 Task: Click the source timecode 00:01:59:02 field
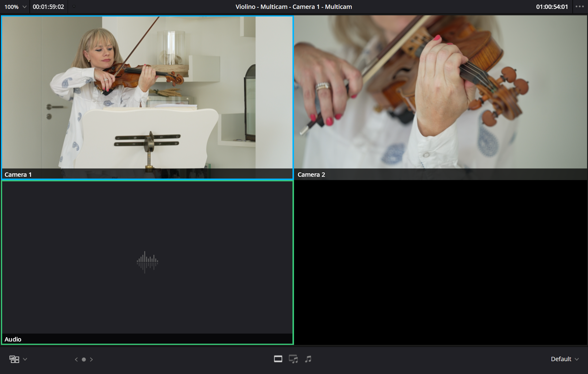tap(48, 7)
